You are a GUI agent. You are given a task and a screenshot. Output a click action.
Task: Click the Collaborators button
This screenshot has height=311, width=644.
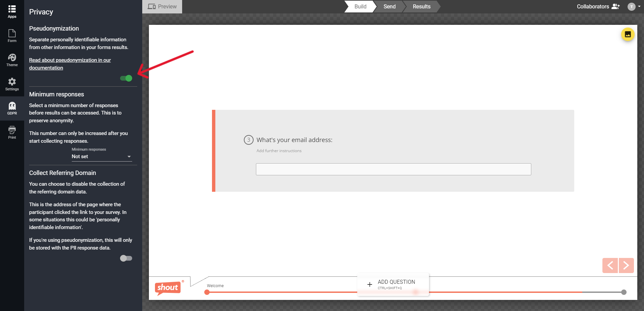coord(598,6)
